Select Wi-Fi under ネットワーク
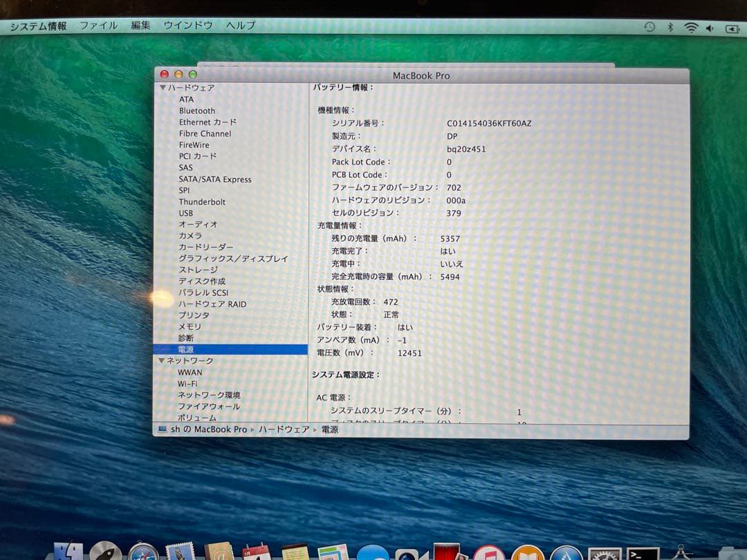The image size is (747, 560). pos(186,383)
